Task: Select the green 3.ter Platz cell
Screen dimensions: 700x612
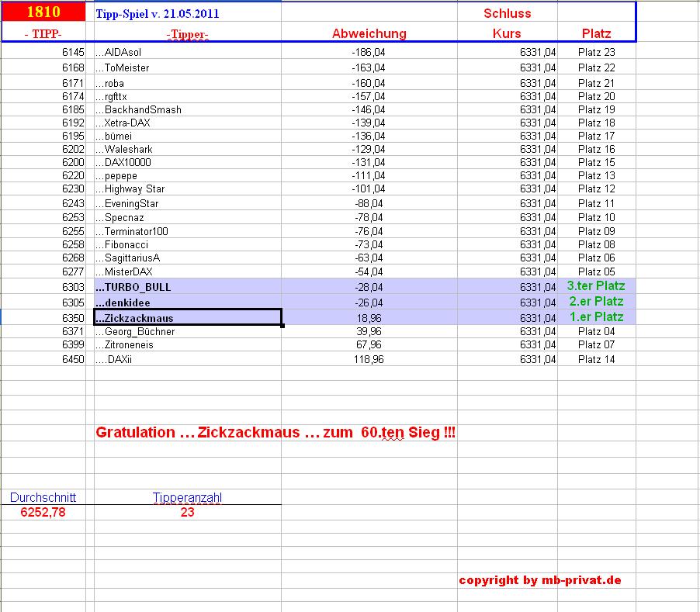Action: (597, 285)
